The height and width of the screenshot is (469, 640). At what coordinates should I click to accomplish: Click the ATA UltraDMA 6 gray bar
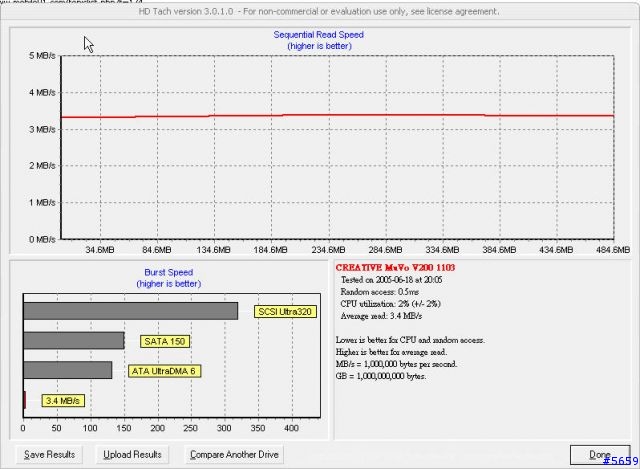tap(68, 370)
